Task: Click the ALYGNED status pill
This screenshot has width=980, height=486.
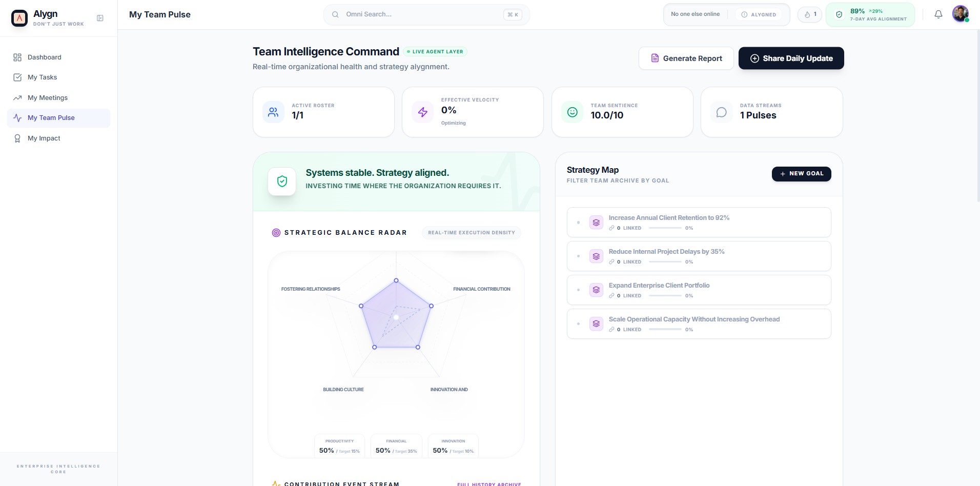Action: pyautogui.click(x=759, y=15)
